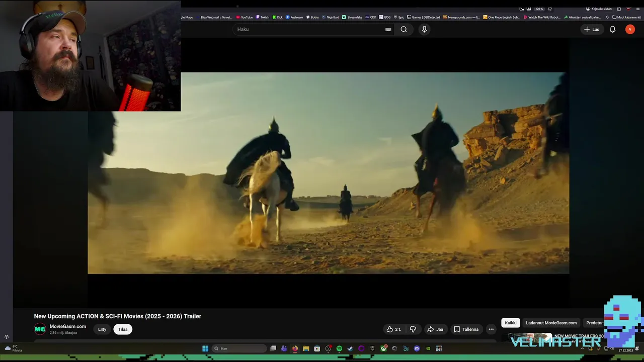The height and width of the screenshot is (362, 644).
Task: Open Epic Games Launcher from taskbar
Action: click(x=372, y=348)
